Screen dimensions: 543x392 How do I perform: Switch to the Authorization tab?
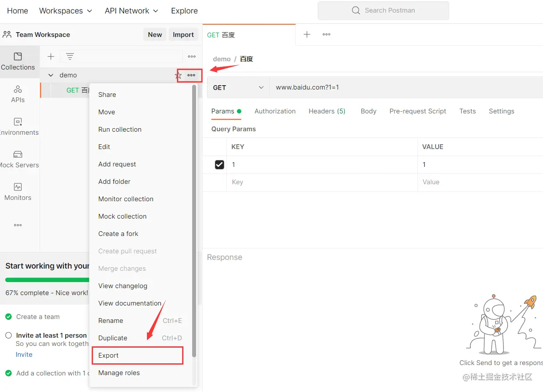tap(275, 111)
